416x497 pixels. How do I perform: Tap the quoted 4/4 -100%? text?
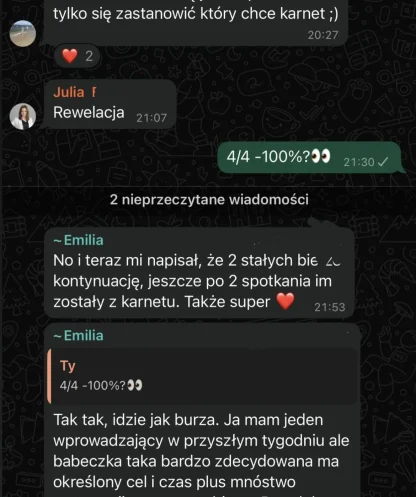93,386
